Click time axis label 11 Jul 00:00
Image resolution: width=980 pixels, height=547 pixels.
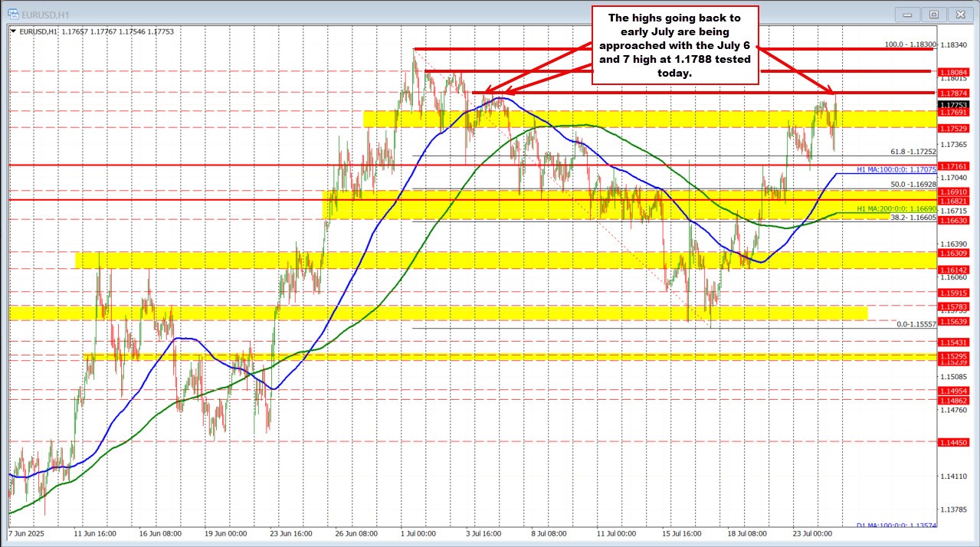click(615, 532)
